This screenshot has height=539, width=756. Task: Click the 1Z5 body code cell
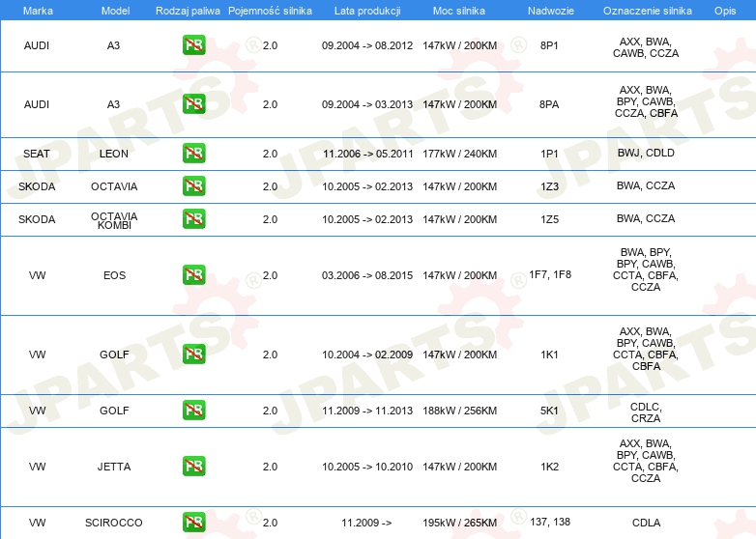pos(549,219)
